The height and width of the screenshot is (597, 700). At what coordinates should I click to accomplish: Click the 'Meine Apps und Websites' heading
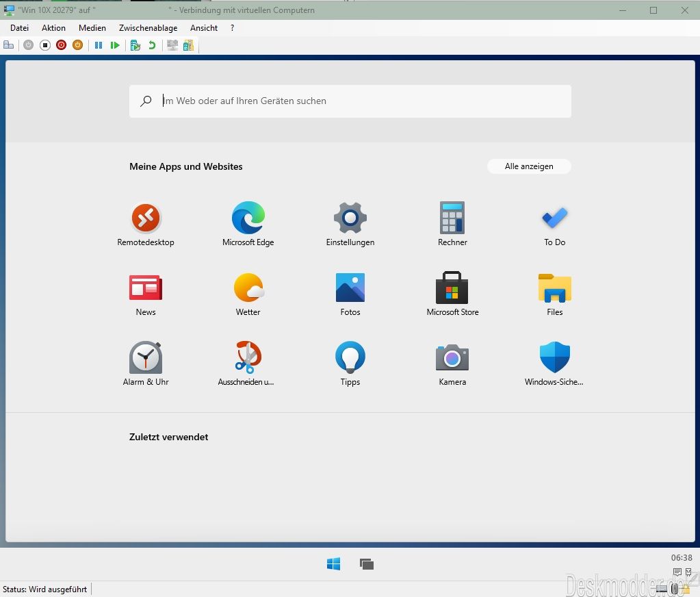(185, 166)
